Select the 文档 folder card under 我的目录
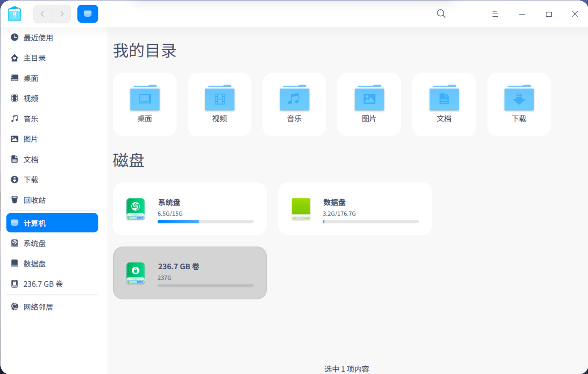The width and height of the screenshot is (588, 374). click(x=444, y=105)
